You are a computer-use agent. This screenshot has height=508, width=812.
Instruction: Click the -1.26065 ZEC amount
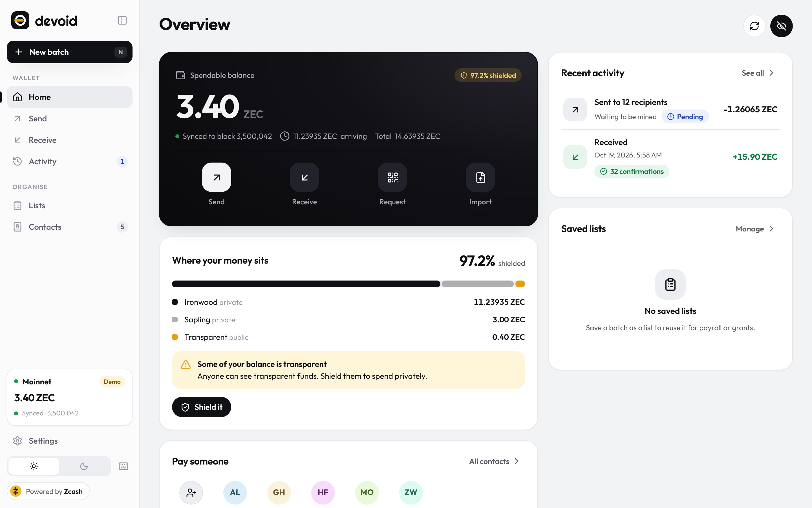[751, 110]
